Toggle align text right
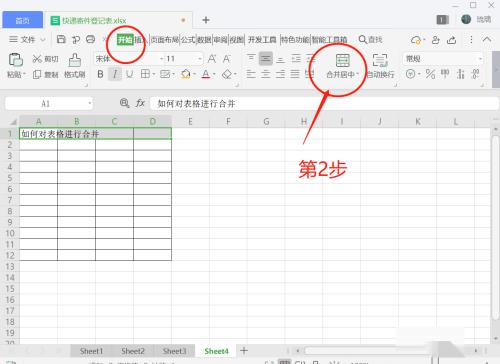The height and width of the screenshot is (364, 500). [x=280, y=74]
